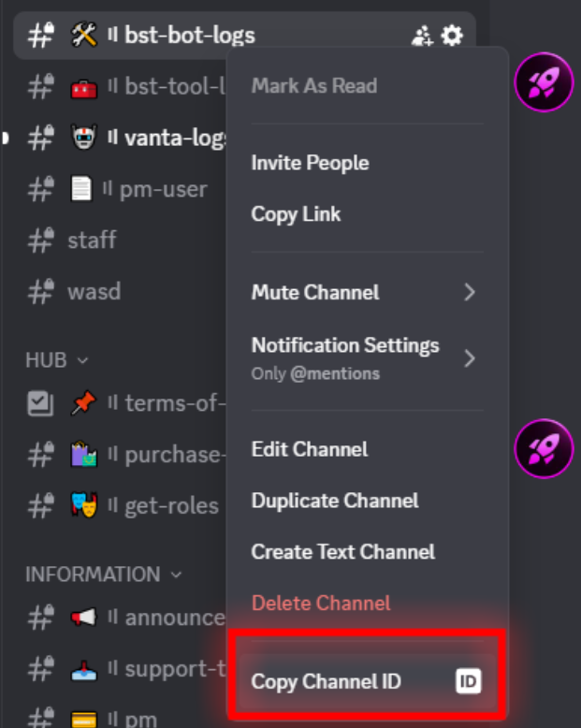Choose Duplicate Channel
Screen dimensions: 581x728
(334, 501)
